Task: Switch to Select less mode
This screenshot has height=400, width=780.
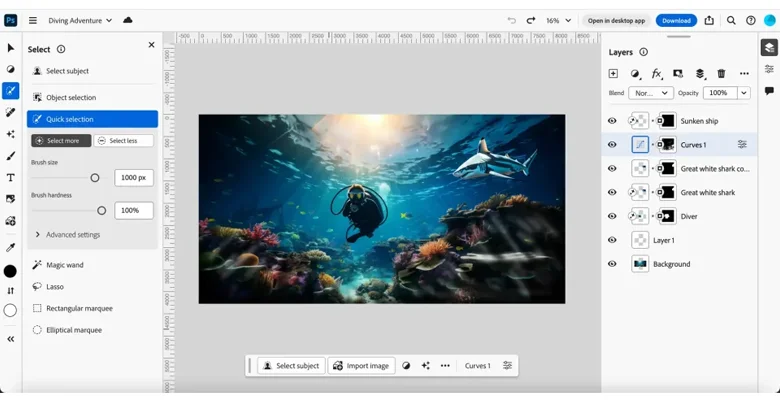Action: 123,141
